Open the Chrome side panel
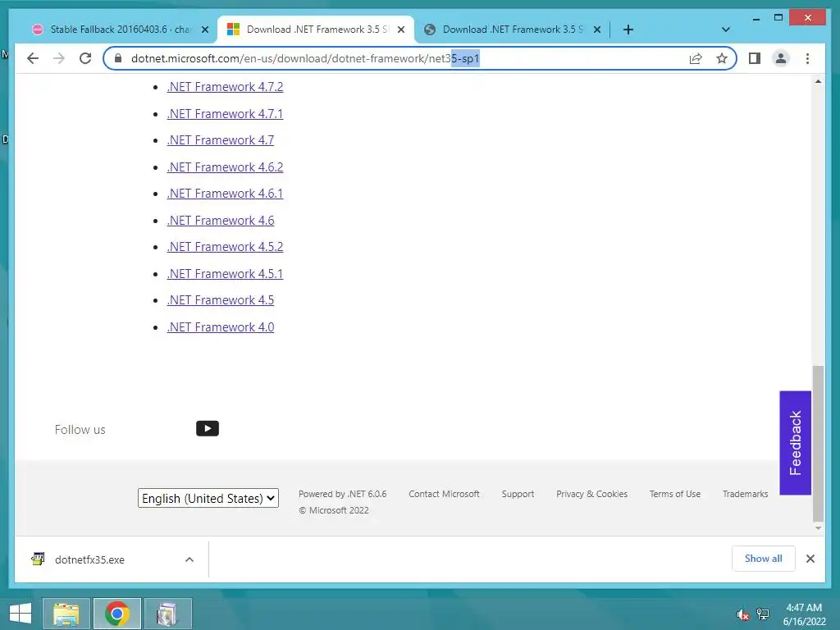Screen dimensions: 840x630 [x=755, y=58]
